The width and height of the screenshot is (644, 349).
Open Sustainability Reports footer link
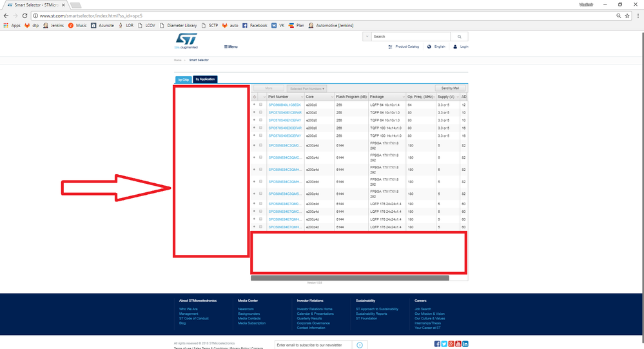pyautogui.click(x=371, y=314)
